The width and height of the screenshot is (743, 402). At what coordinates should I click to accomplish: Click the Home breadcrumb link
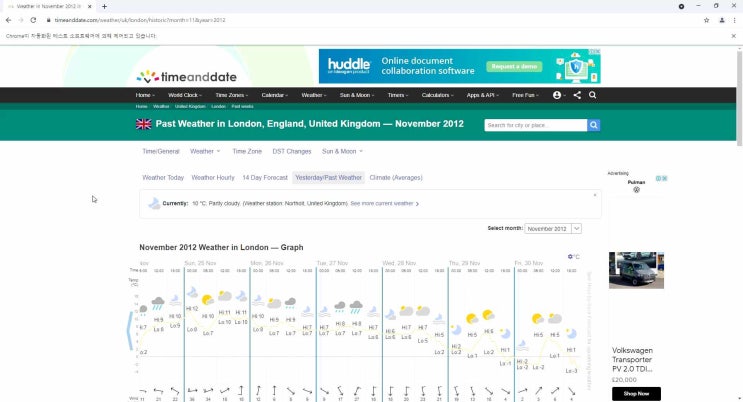142,106
